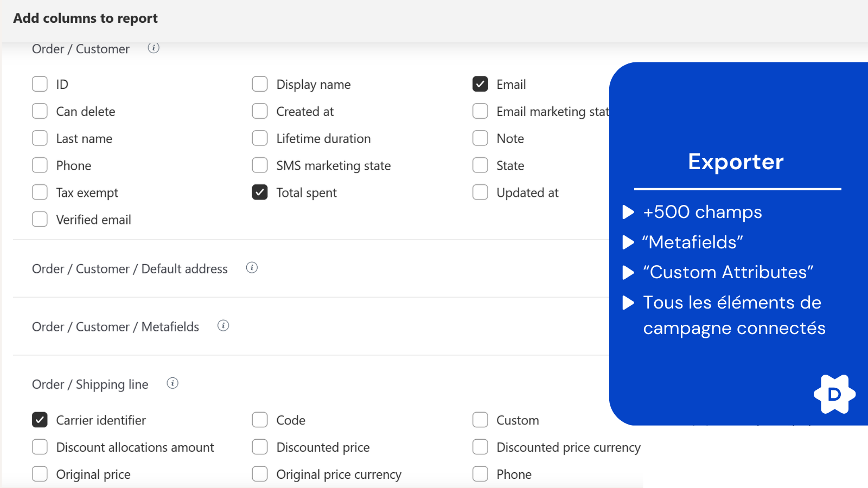The width and height of the screenshot is (868, 488).
Task: Uncheck the Email checkbox
Action: [480, 84]
